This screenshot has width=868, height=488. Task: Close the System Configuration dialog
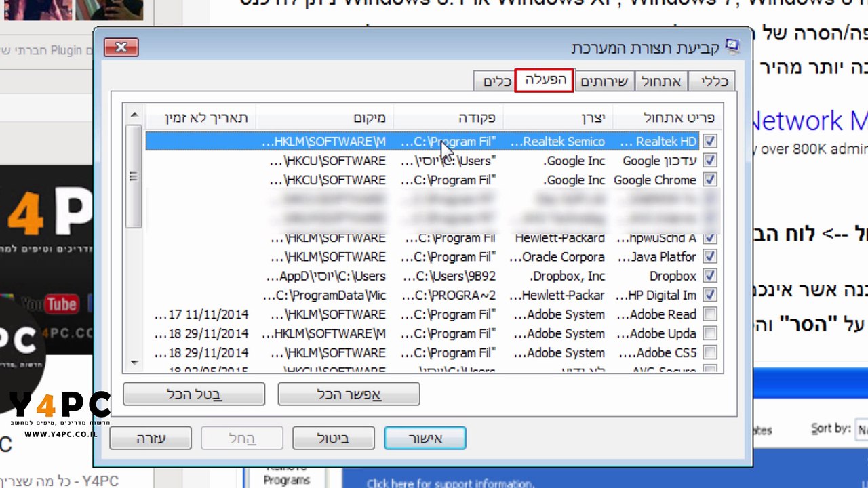[121, 47]
